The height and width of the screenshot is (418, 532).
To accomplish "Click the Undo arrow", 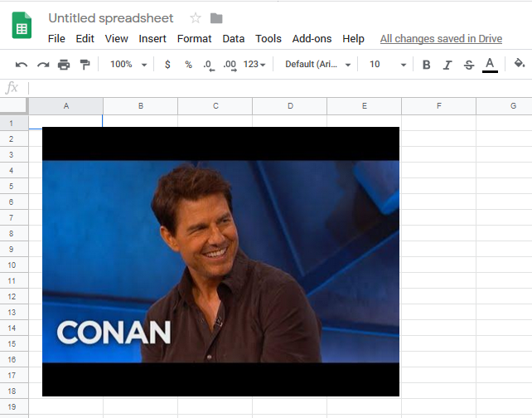I will [x=22, y=64].
